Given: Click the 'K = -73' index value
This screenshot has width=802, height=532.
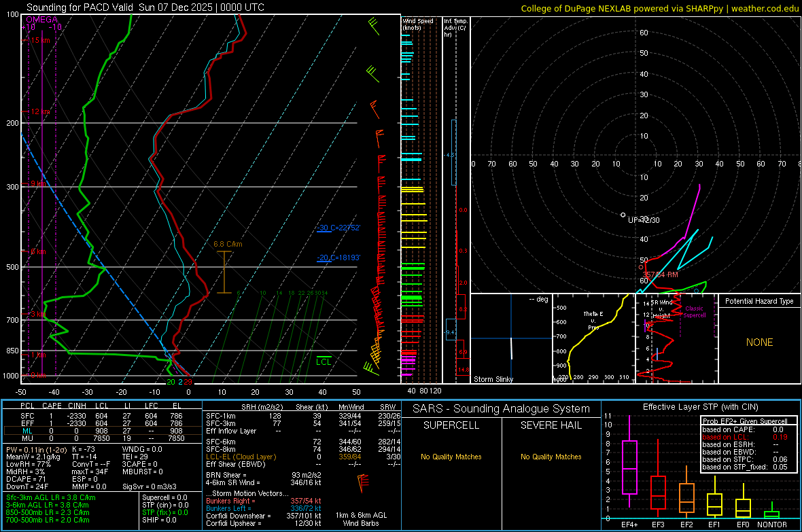Looking at the screenshot, I should 84,449.
